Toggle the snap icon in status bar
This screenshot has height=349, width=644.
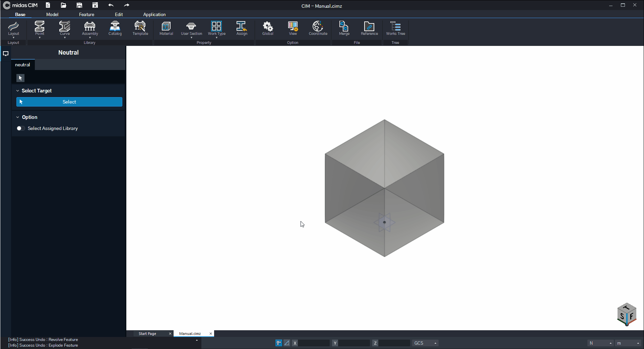pyautogui.click(x=279, y=343)
